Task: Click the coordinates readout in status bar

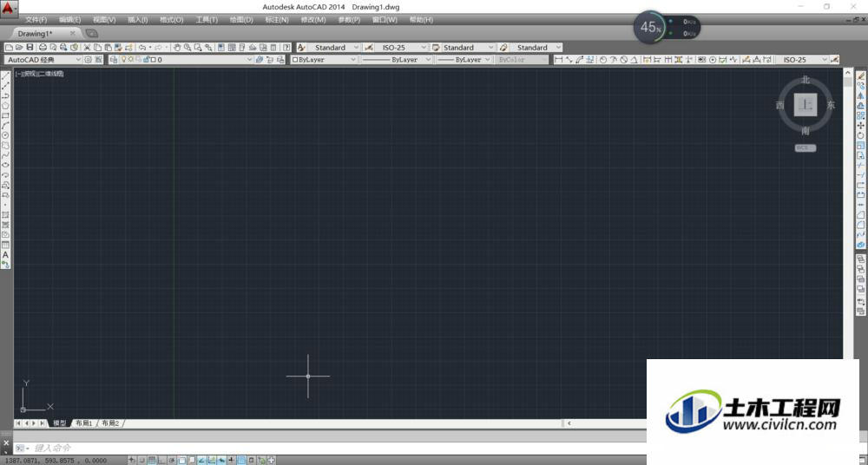Action: [x=56, y=460]
